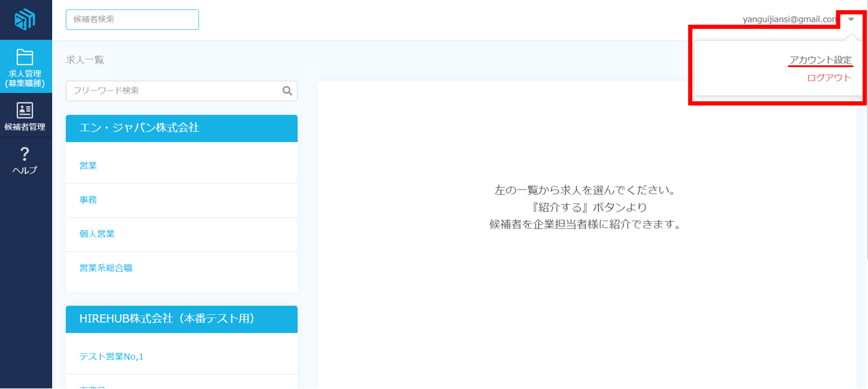This screenshot has height=389, width=868.
Task: Open 求人管理 folder icon in sidebar
Action: tap(25, 58)
